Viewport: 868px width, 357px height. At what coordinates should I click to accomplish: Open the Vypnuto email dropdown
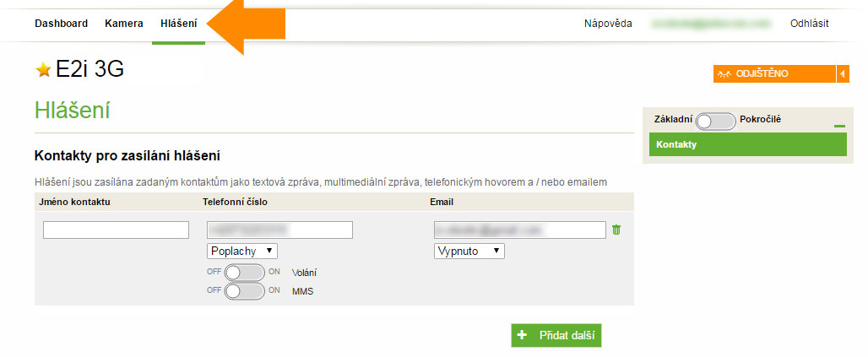pyautogui.click(x=469, y=251)
